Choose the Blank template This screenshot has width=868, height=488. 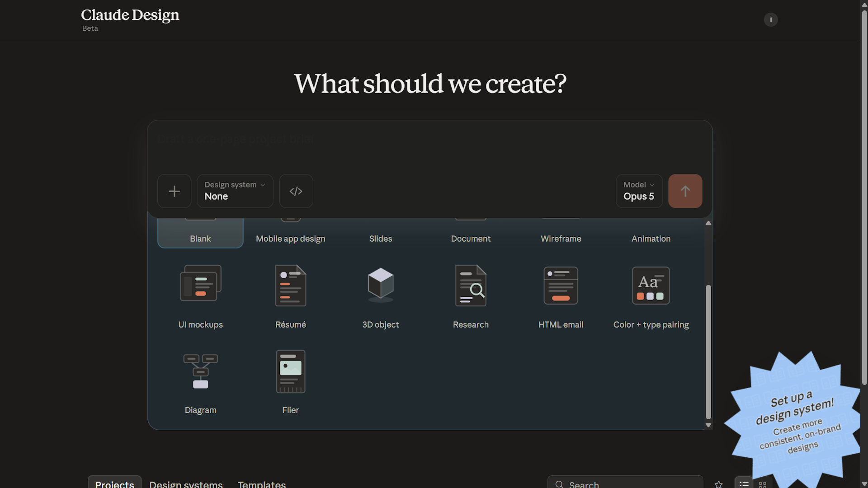[x=200, y=233]
